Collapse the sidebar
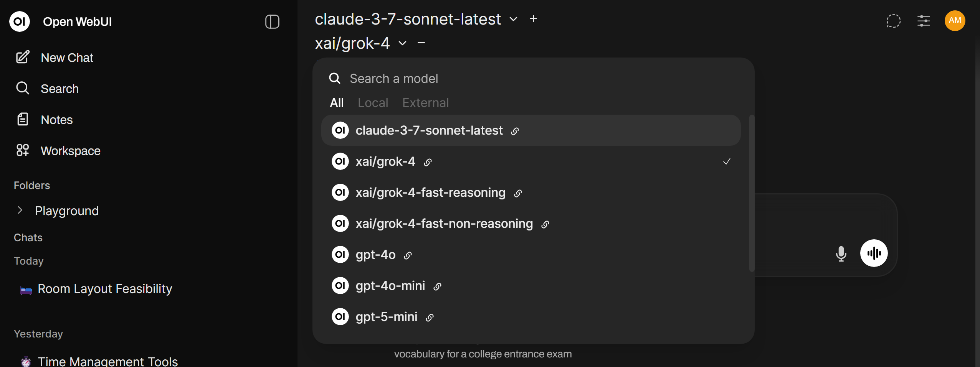 [x=272, y=22]
